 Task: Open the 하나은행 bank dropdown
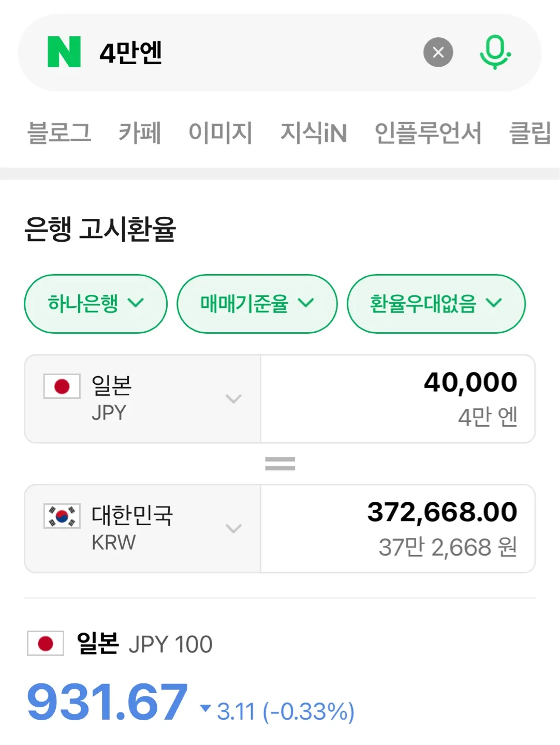tap(96, 304)
